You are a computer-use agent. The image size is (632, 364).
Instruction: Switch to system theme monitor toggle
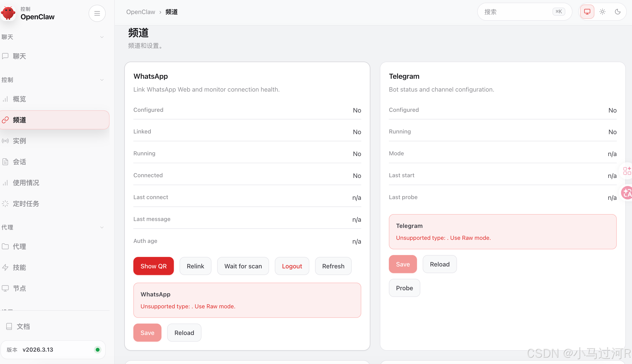(587, 12)
